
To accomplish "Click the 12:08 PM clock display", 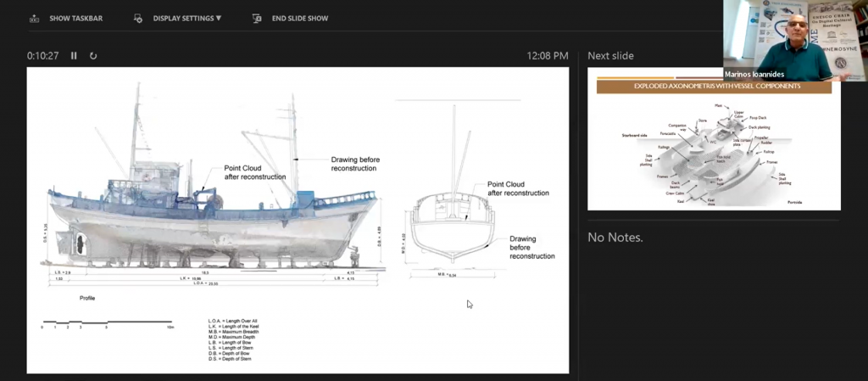I will click(x=548, y=55).
